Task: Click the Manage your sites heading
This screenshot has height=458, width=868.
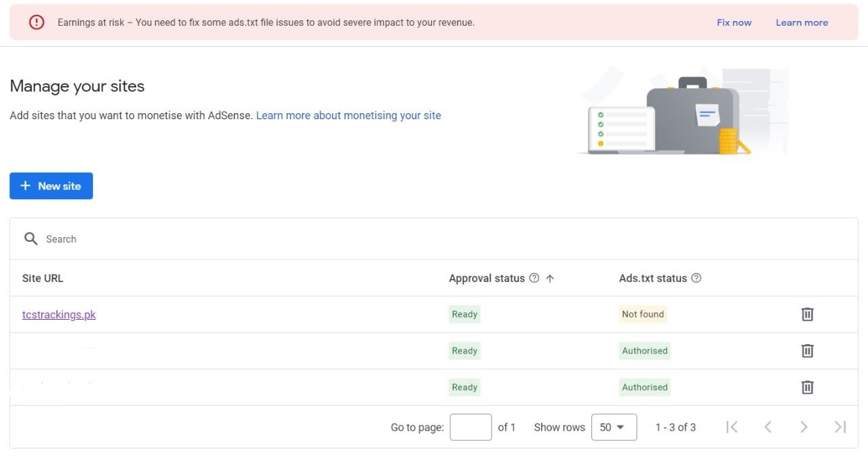Action: pyautogui.click(x=77, y=86)
